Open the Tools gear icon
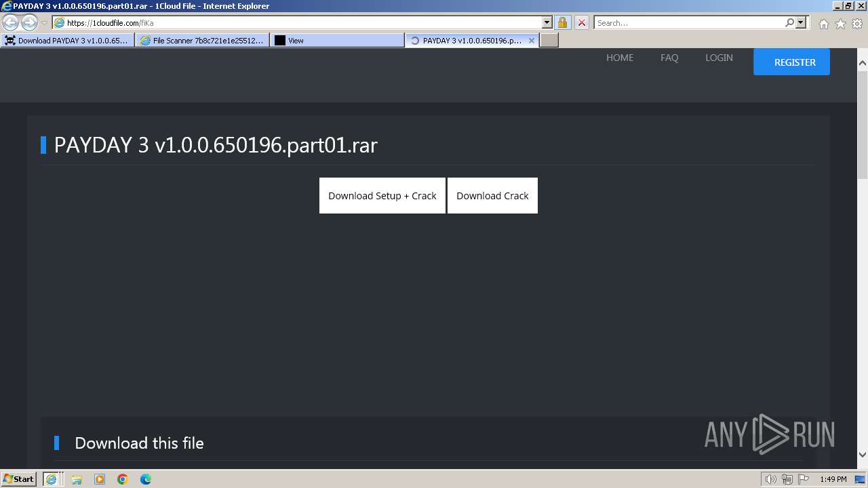 [856, 24]
